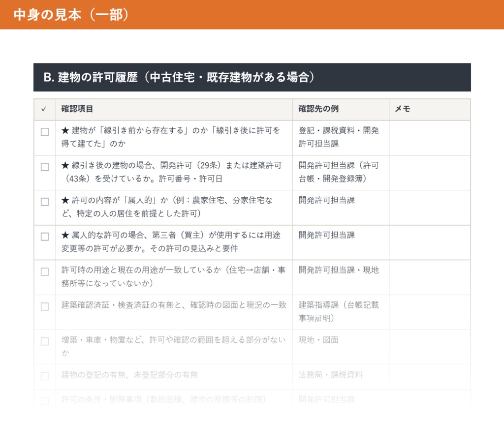Tick checkbox for 線引き前から存在する row

[45, 132]
